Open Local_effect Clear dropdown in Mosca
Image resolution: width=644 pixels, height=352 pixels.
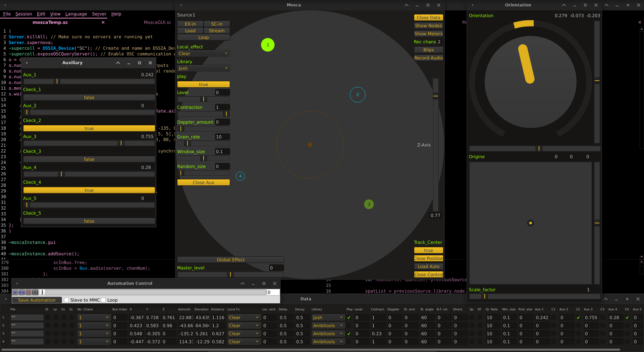pyautogui.click(x=203, y=53)
